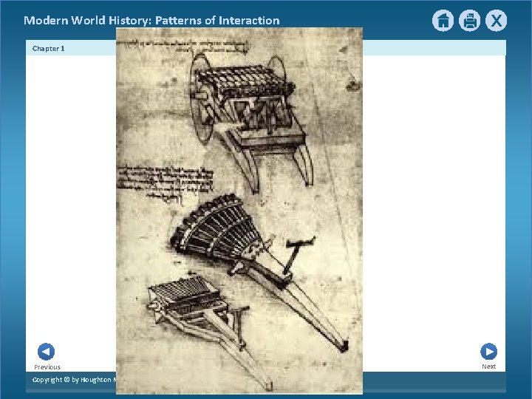The image size is (532, 399).
Task: Click the Modern World History title
Action: coord(151,21)
